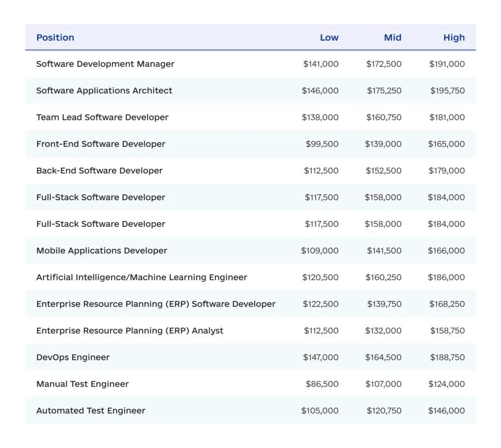Click the ERP Software Developer row label
The image size is (501, 448).
pos(156,304)
